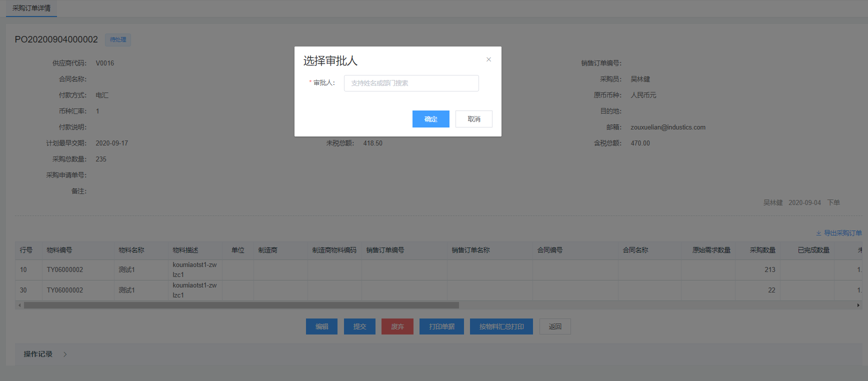Focus the 审批人 search input field
Viewport: 868px width, 381px height.
[x=411, y=83]
